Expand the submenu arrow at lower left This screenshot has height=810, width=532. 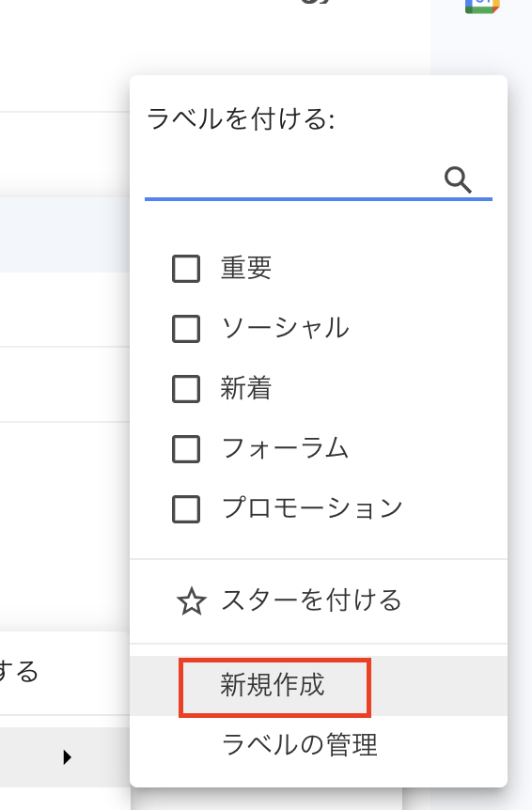67,757
